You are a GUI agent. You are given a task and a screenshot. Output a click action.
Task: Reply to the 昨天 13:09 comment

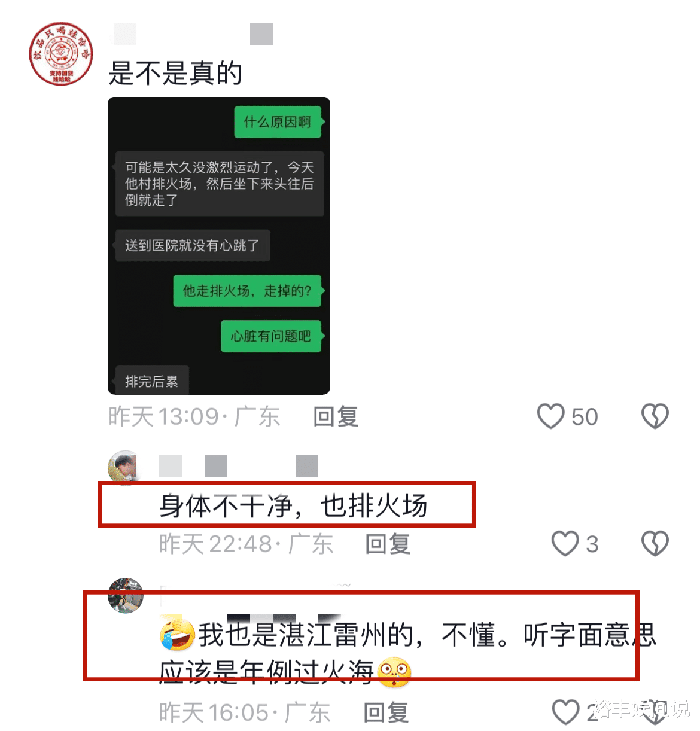point(336,416)
